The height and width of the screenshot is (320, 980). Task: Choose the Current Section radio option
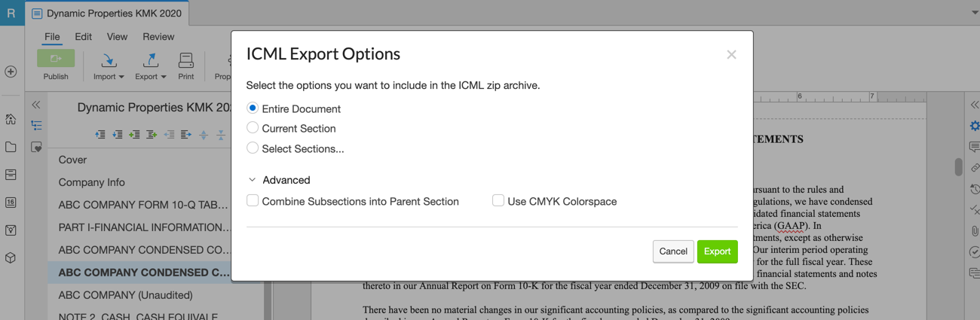(x=253, y=128)
